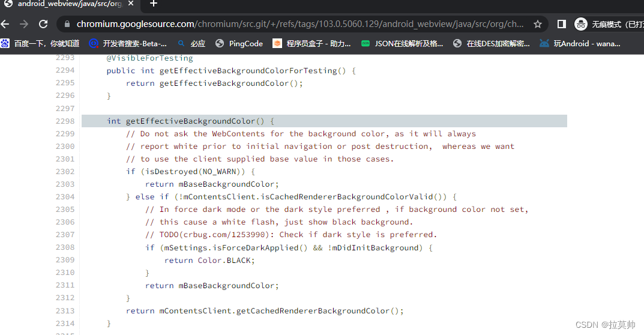Click the !mDidInitBackground condition
The width and height of the screenshot is (644, 335).
click(373, 248)
